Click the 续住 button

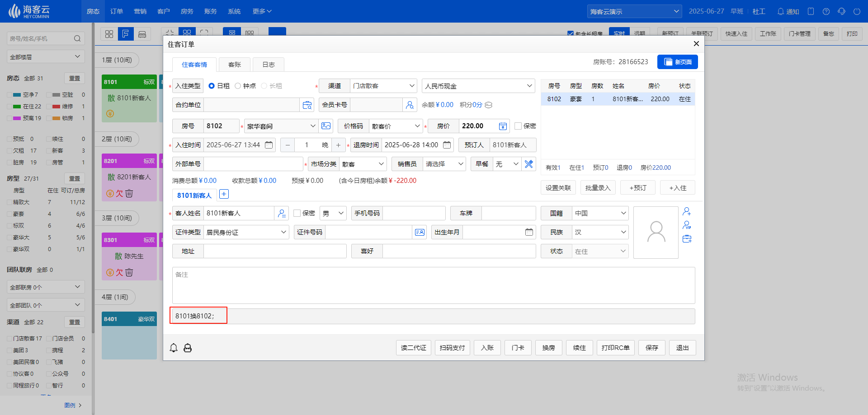coord(580,348)
